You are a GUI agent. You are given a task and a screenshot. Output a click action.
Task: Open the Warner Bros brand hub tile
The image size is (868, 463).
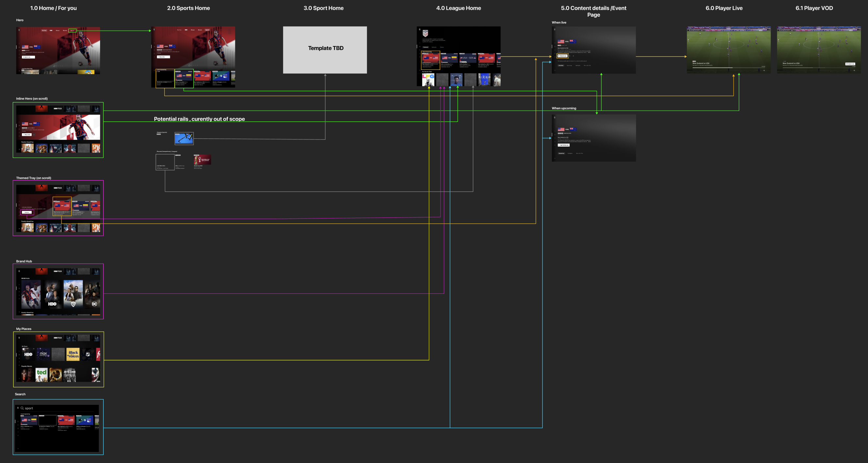pos(73,294)
